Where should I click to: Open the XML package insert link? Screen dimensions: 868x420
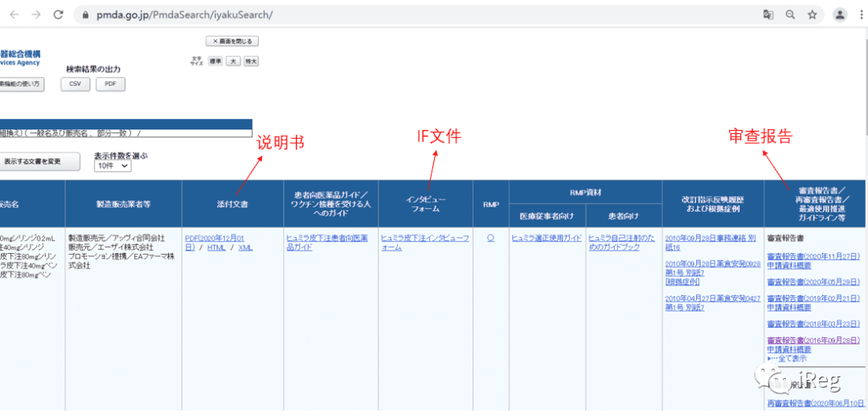click(x=245, y=248)
